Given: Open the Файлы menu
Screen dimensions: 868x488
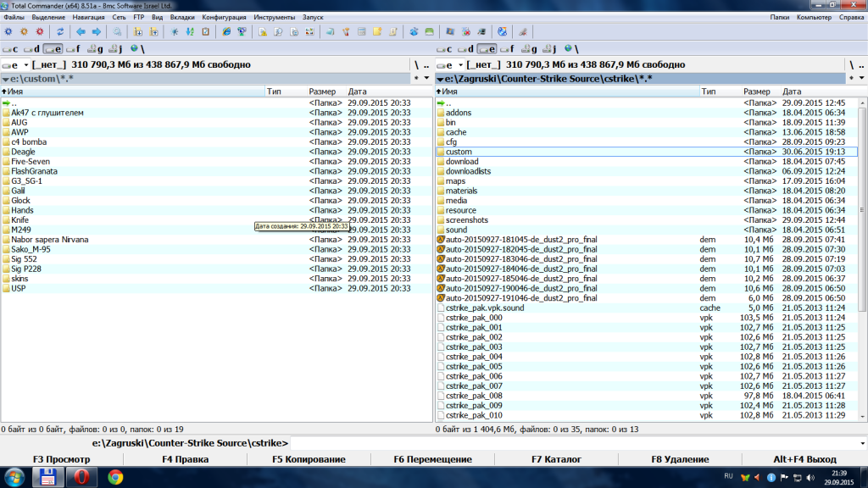Looking at the screenshot, I should tap(14, 17).
